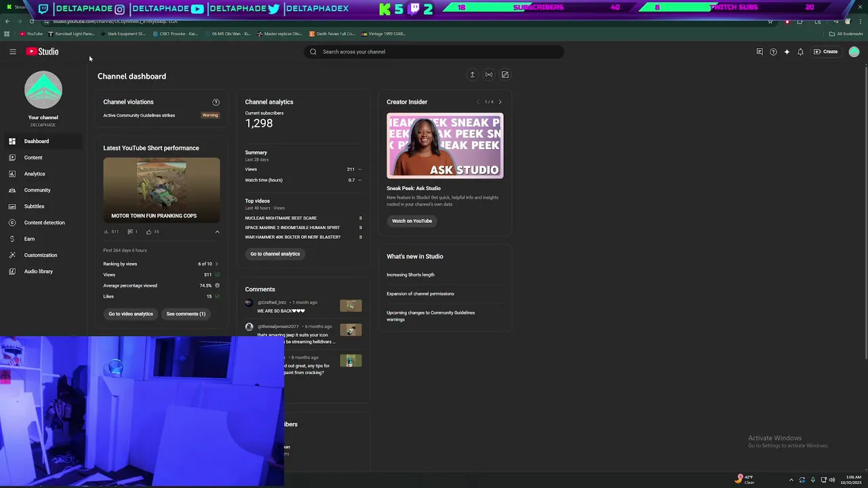Click the search magnifier icon in Studio
Viewport: 868px width, 488px height.
coord(313,52)
